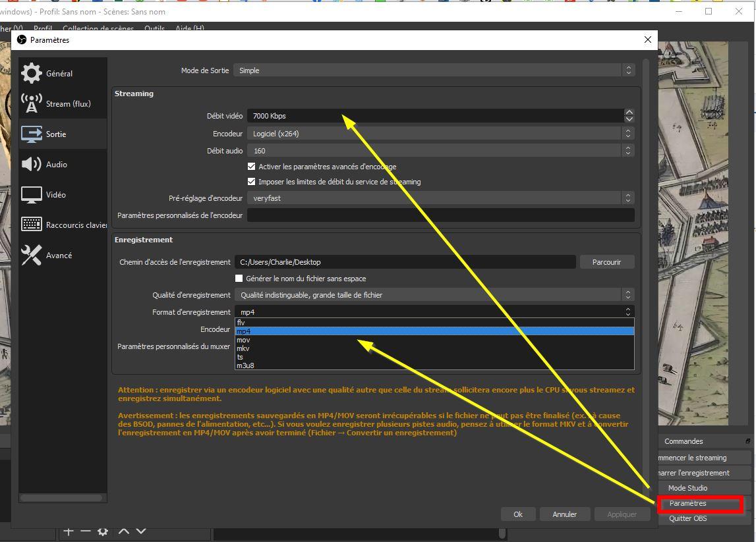Enable generate file name without spaces
The height and width of the screenshot is (542, 756).
239,279
